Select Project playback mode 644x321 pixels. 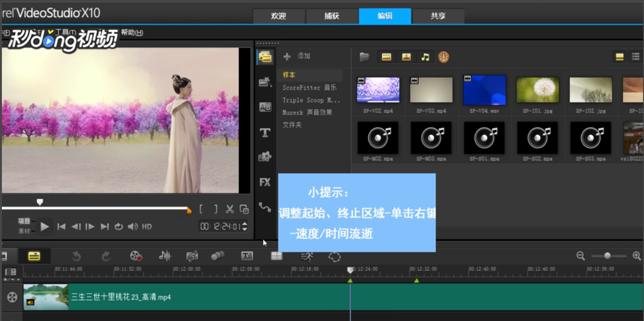(x=24, y=221)
